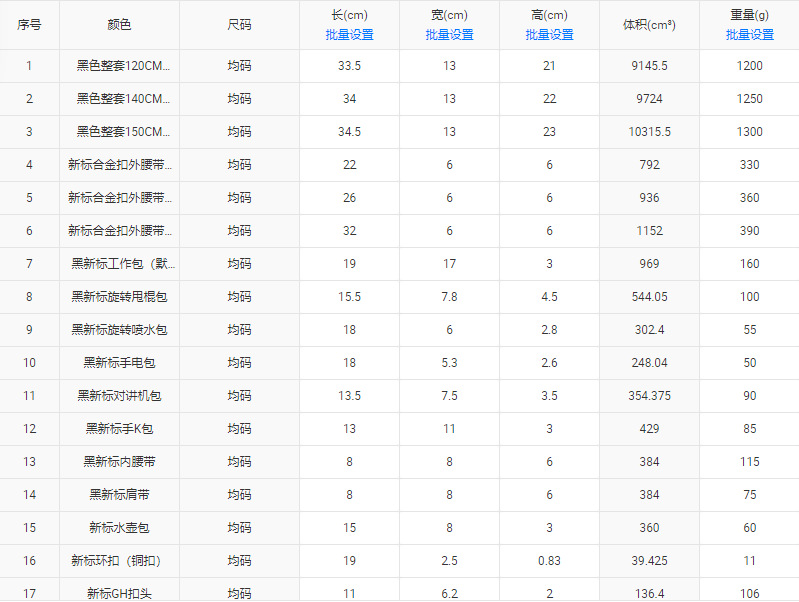The image size is (799, 602).
Task: Edit length value 15 for 新标水壶包
Action: (x=349, y=528)
